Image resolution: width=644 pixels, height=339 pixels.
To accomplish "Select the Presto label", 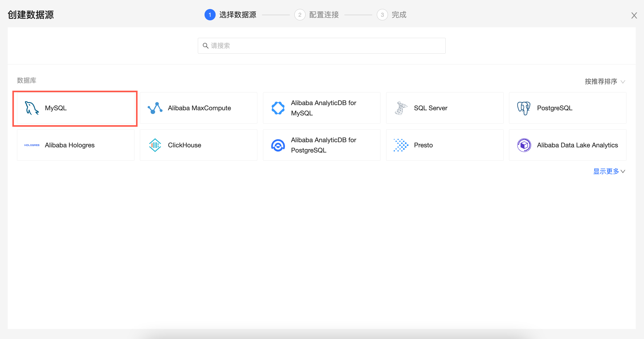I will tap(423, 145).
